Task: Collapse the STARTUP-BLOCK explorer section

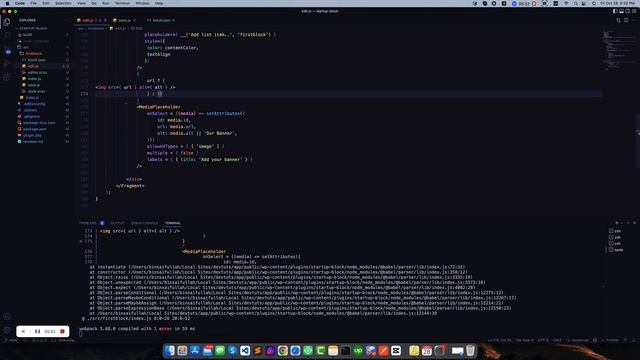Action: pos(33,29)
